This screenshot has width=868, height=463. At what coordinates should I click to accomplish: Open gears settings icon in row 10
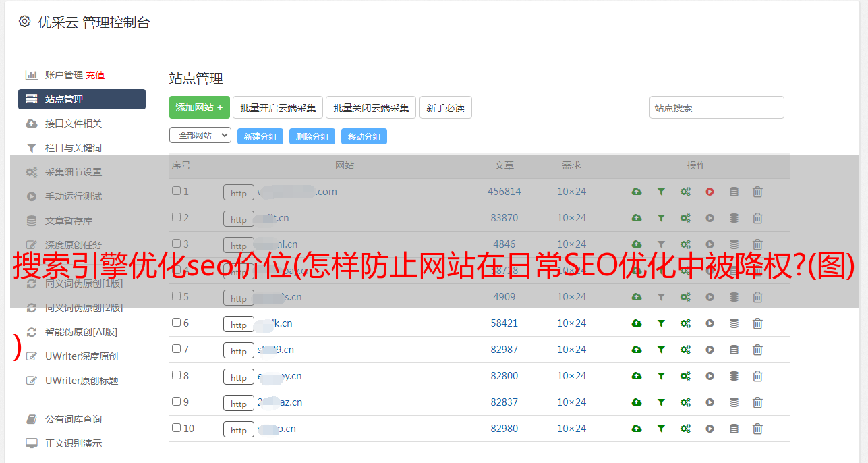[685, 429]
